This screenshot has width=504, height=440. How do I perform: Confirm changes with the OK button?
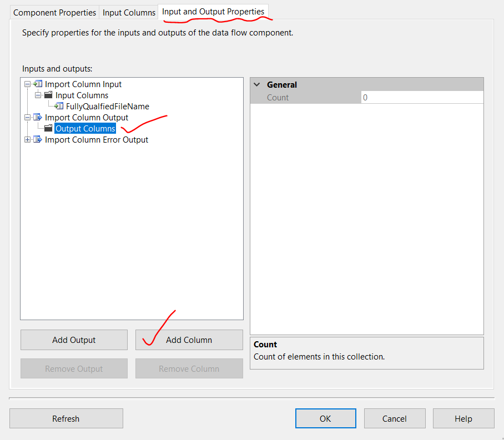click(x=325, y=418)
